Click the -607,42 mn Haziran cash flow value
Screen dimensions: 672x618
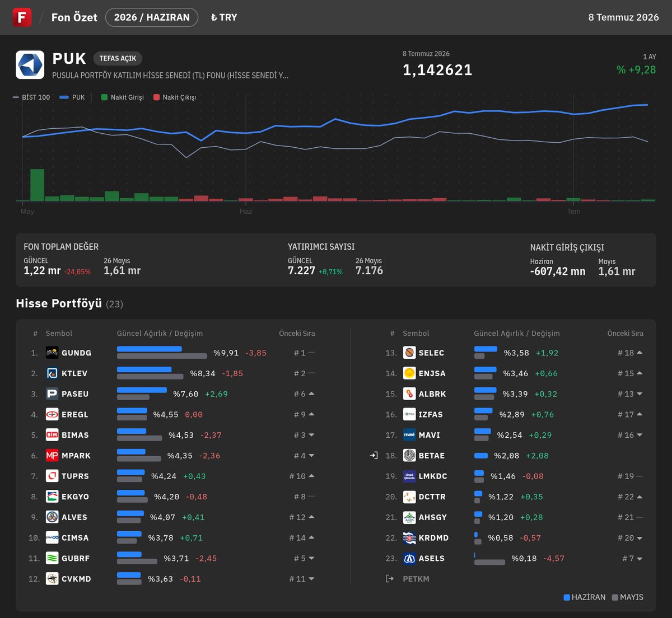pos(558,271)
